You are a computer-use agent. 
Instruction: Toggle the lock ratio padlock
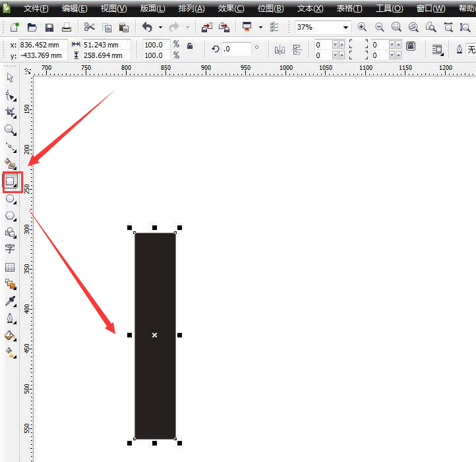190,46
